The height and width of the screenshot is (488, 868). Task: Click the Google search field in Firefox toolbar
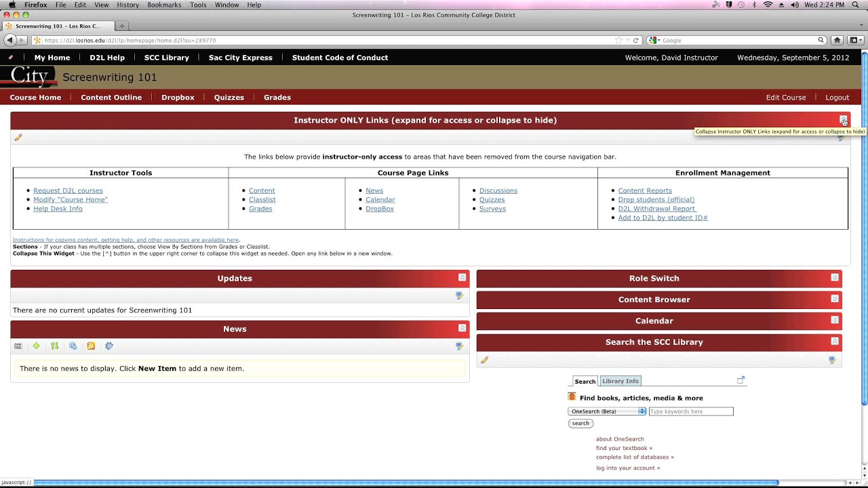tap(738, 41)
